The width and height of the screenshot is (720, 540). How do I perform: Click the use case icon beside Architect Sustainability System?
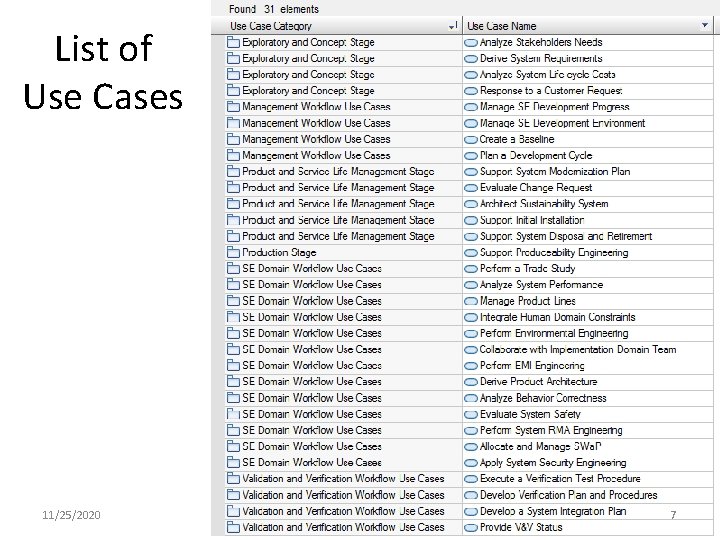pos(471,205)
